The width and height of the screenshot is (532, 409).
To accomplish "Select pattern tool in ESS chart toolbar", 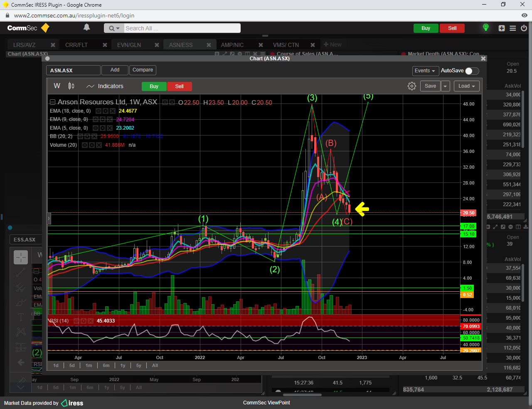I will click(21, 332).
